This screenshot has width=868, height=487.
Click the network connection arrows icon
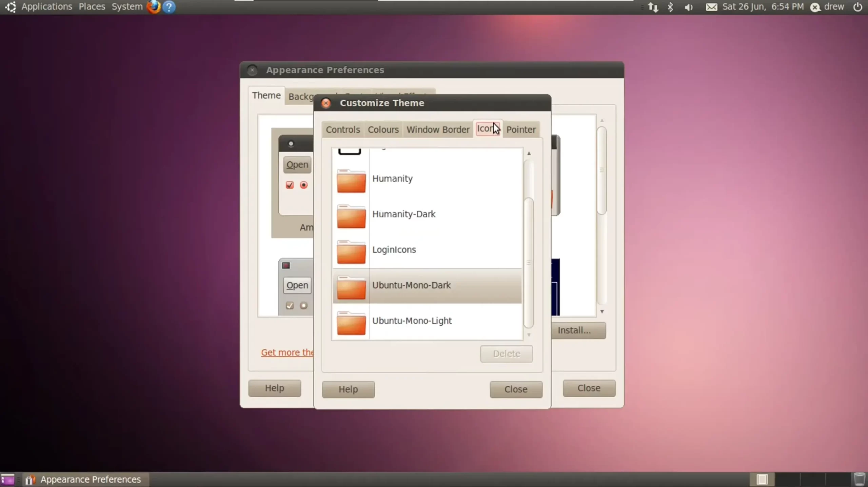pyautogui.click(x=653, y=7)
